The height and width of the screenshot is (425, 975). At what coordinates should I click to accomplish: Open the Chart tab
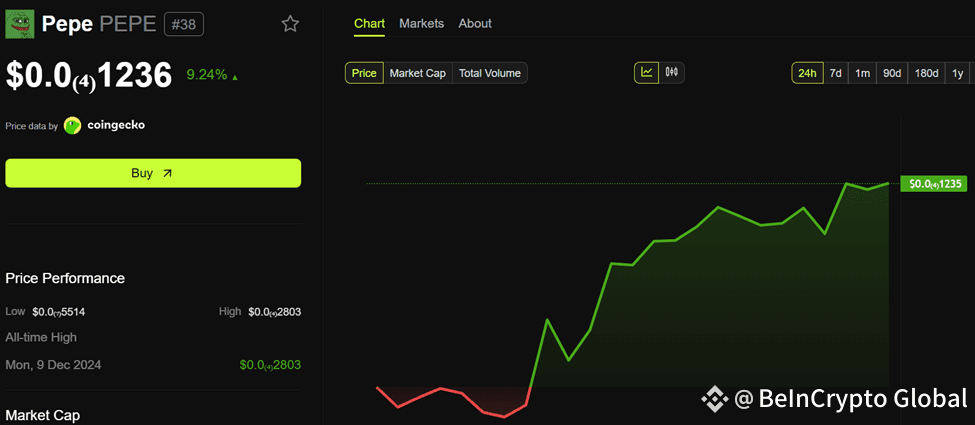pos(369,24)
